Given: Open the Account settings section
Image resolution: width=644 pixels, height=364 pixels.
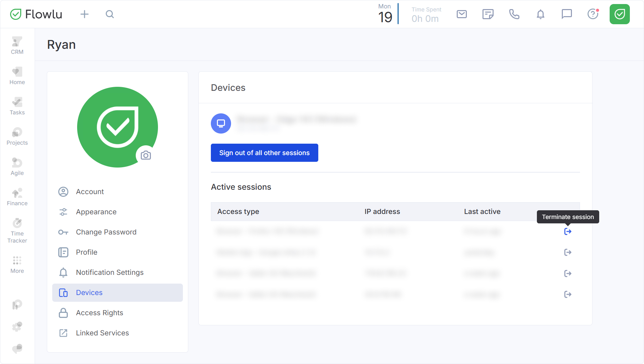Looking at the screenshot, I should 90,192.
